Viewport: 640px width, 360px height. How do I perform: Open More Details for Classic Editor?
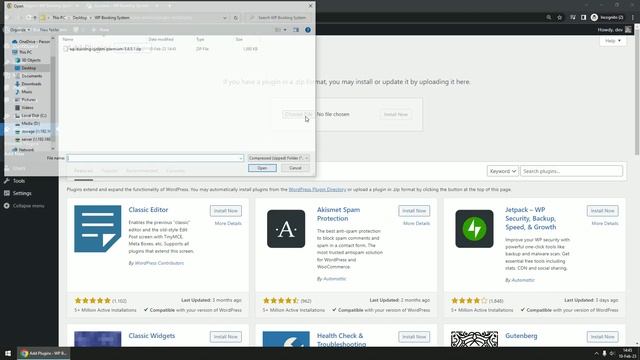tap(228, 223)
